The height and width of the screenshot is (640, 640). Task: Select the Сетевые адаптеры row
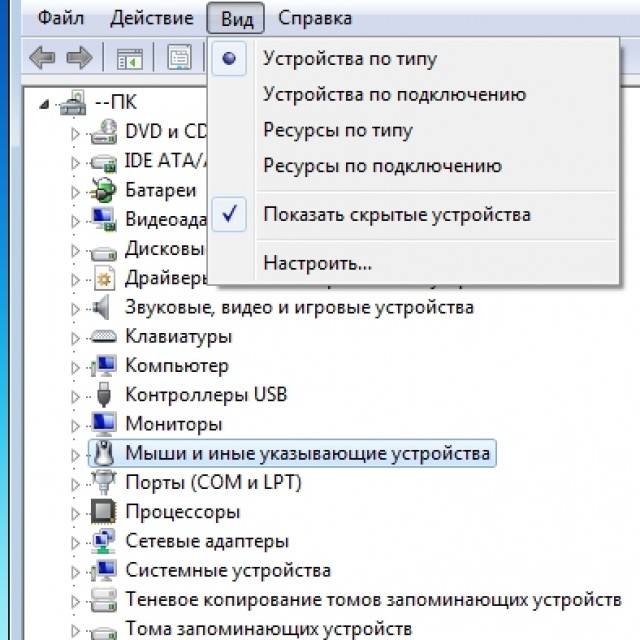[x=207, y=542]
